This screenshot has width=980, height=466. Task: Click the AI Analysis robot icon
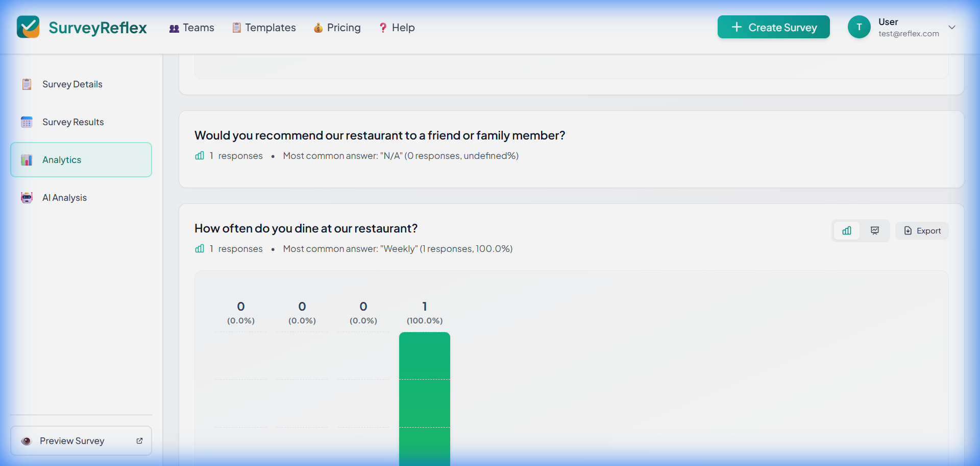[x=27, y=197]
